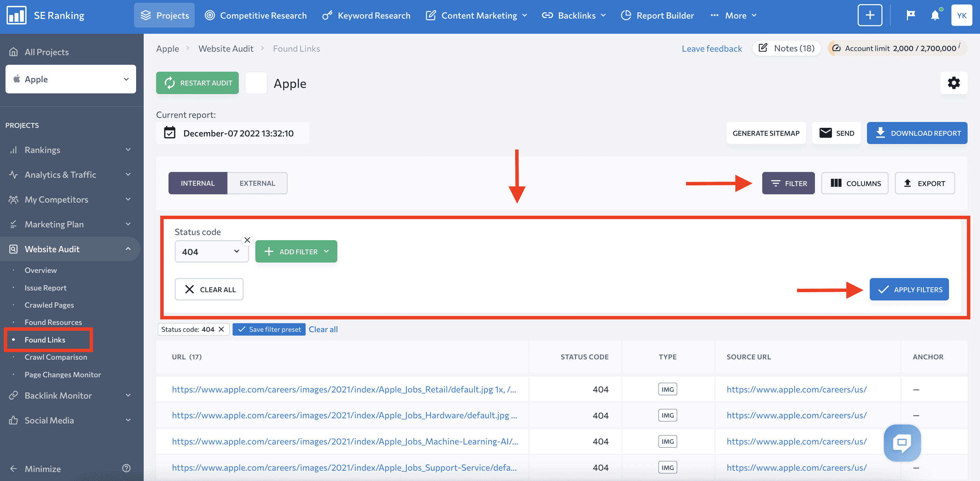Click the info icon on Account limit
Image resolution: width=980 pixels, height=481 pixels.
959,46
